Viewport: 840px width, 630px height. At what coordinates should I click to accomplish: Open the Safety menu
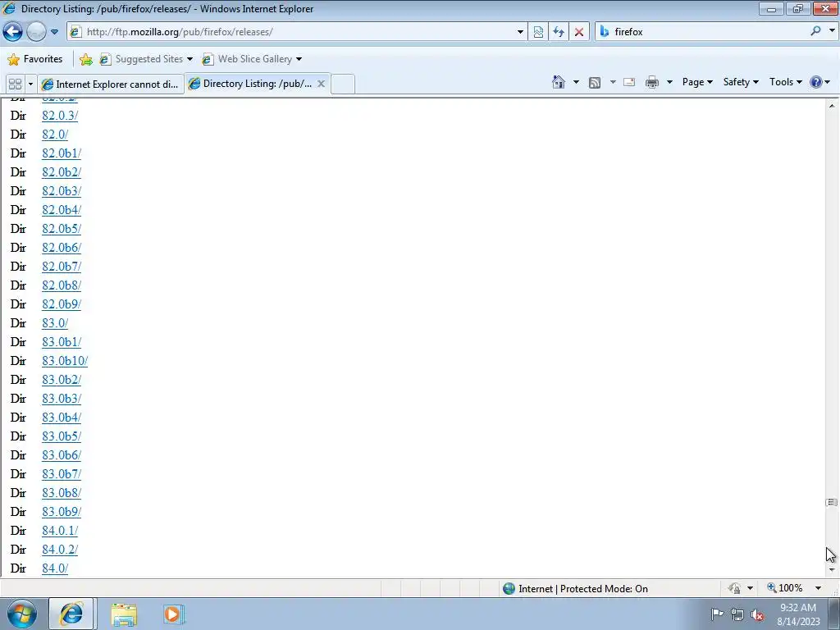(x=741, y=82)
